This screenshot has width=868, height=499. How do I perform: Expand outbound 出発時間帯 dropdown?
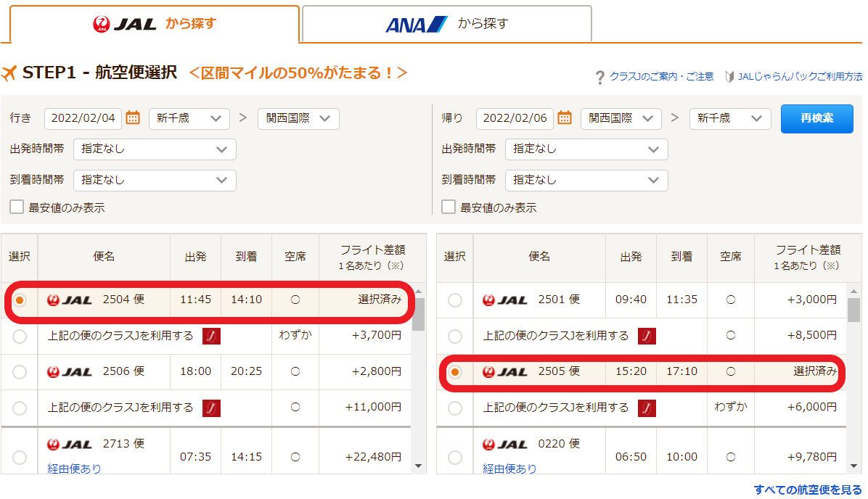click(x=155, y=149)
